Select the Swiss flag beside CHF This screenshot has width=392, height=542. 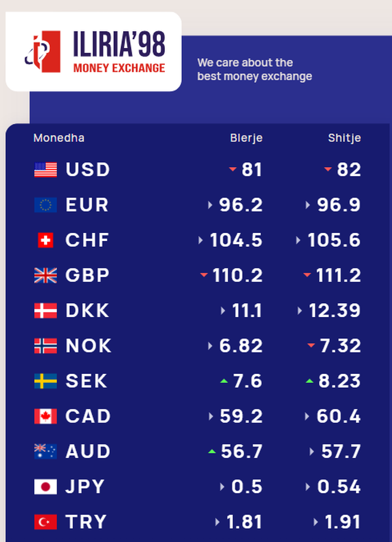tap(45, 240)
